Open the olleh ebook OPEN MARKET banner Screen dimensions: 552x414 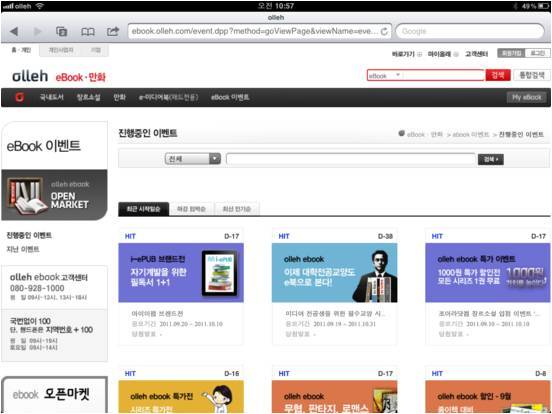(x=54, y=195)
